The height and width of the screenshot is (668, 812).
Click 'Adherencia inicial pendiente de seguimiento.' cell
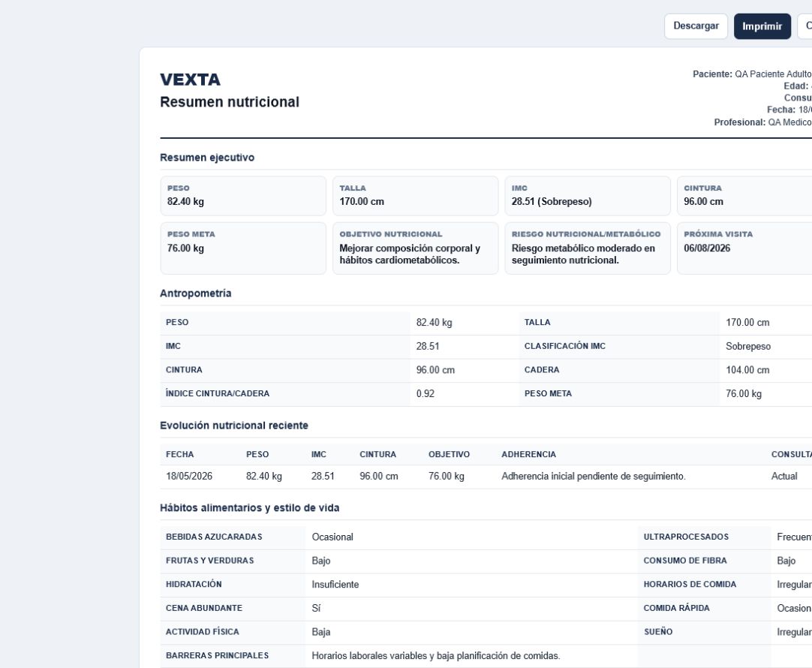(x=594, y=477)
